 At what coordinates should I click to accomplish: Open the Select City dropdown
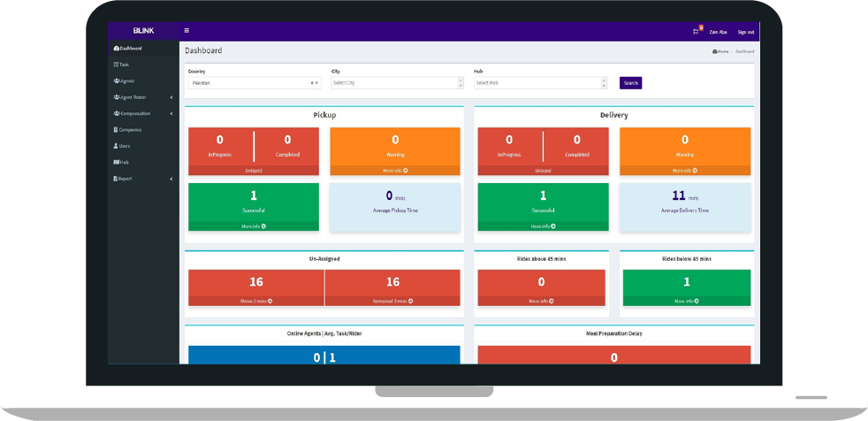(396, 83)
